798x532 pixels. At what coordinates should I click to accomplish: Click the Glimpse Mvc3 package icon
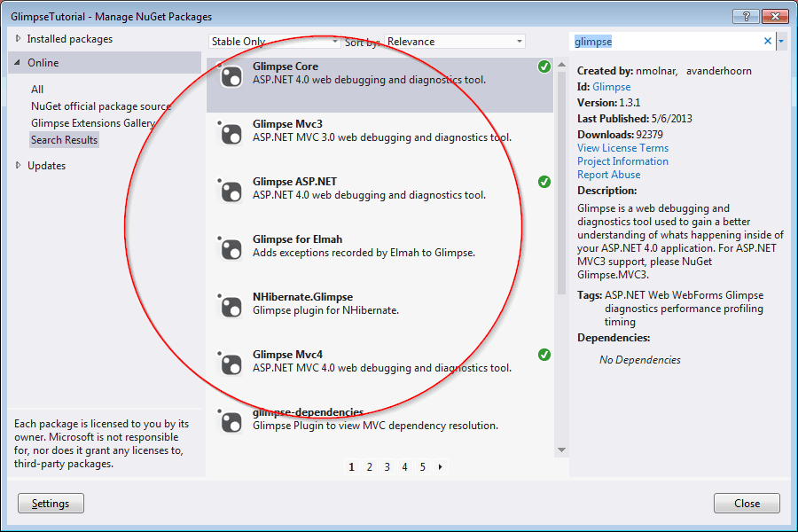(231, 134)
